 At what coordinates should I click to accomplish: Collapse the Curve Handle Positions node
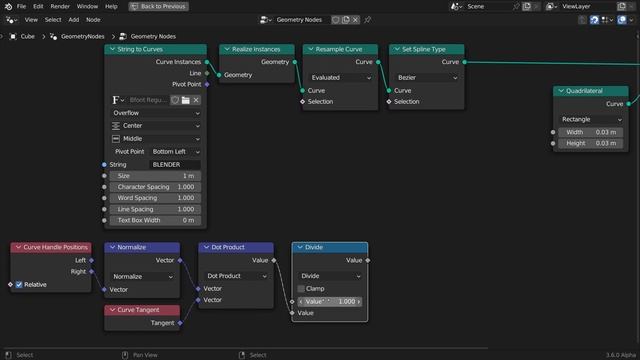tap(18, 247)
